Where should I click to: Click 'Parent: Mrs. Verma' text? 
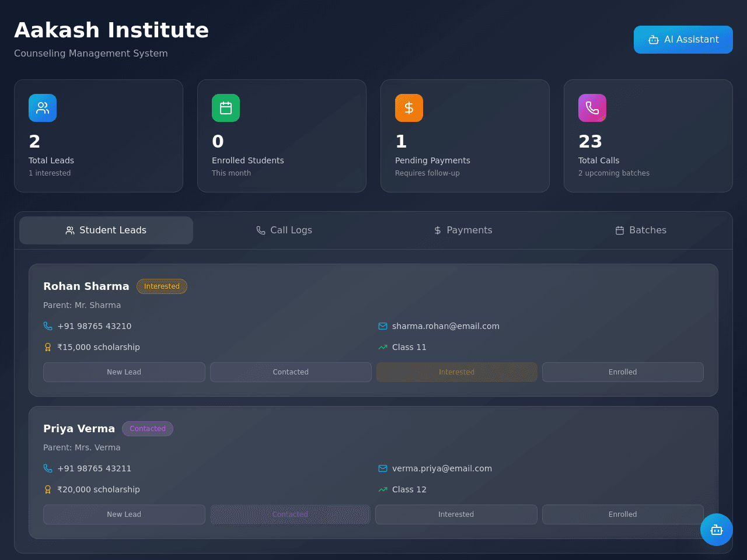coord(82,447)
